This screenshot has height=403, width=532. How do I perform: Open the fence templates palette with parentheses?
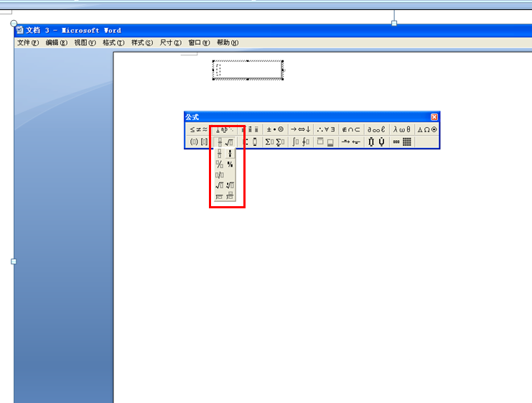(198, 142)
